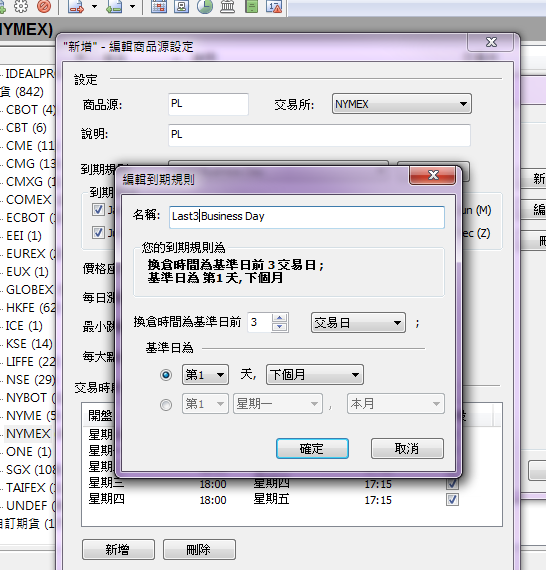Select NYBOT in exchange tree
The height and width of the screenshot is (570, 546).
pos(31,398)
